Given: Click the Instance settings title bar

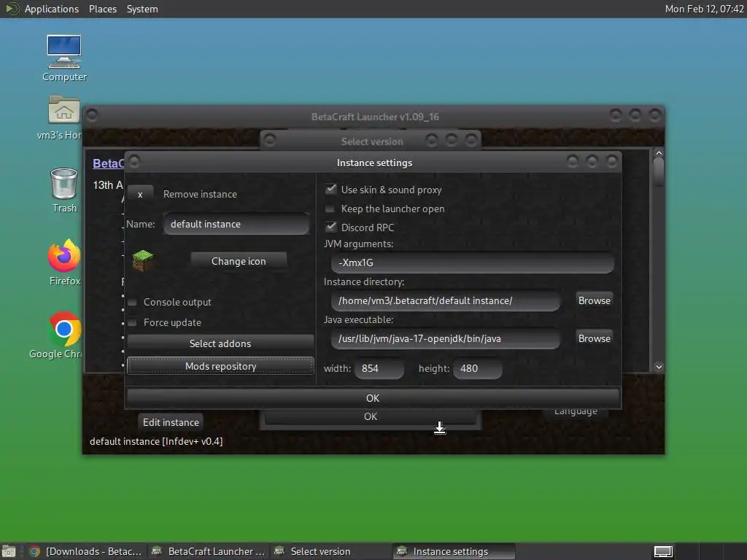Looking at the screenshot, I should (x=374, y=163).
